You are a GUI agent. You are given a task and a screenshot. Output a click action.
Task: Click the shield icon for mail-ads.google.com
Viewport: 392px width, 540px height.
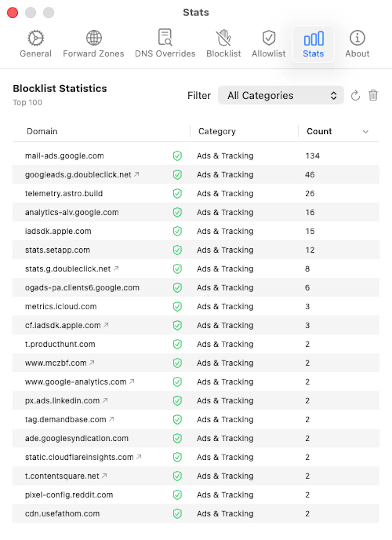[x=177, y=156]
